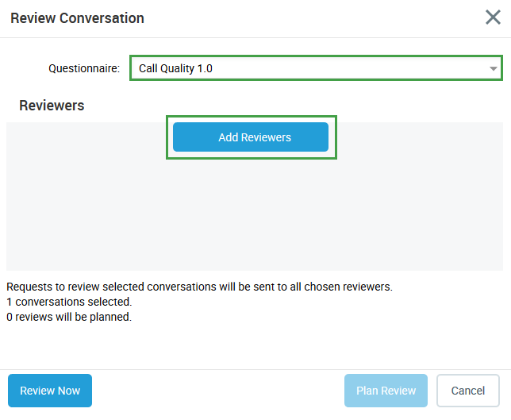Click the Reviewers section heading
511x420 pixels.
click(52, 105)
